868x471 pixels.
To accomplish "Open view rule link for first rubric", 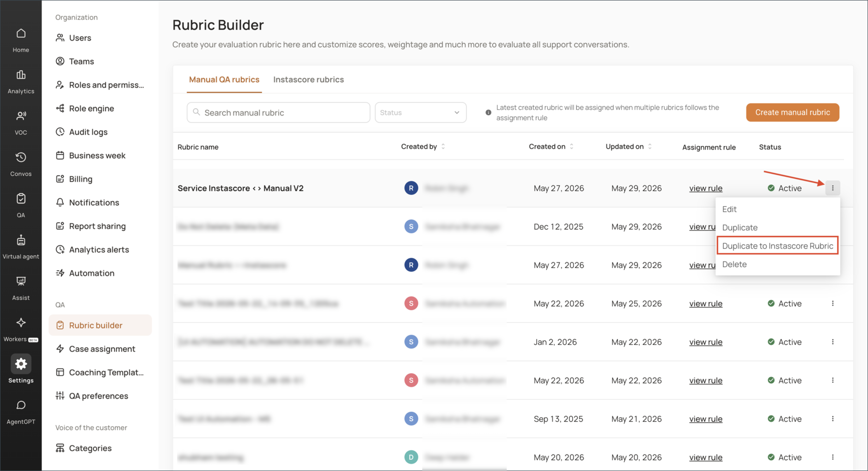I will click(706, 188).
